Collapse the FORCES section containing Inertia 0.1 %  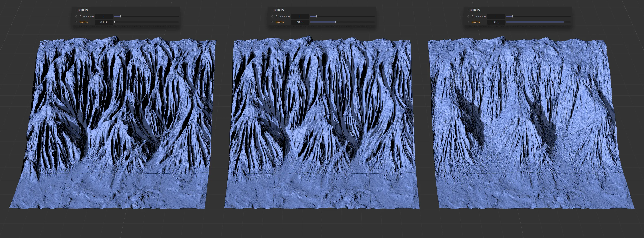pos(76,10)
